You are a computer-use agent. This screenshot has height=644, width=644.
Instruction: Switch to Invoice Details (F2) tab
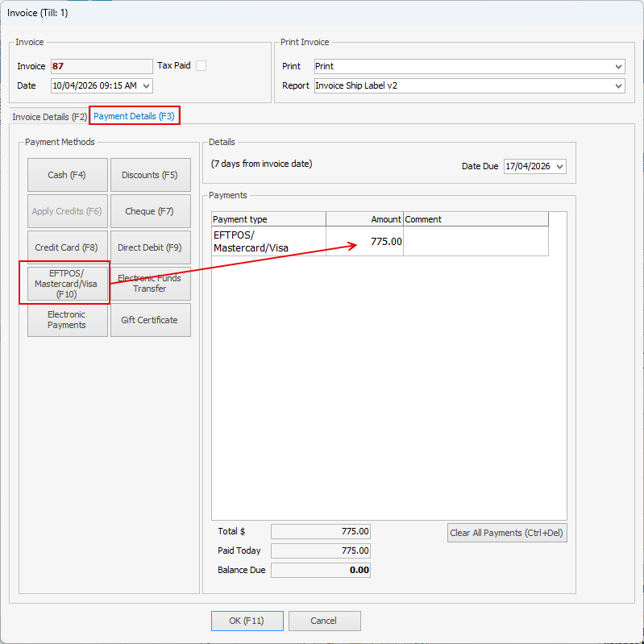(x=49, y=117)
